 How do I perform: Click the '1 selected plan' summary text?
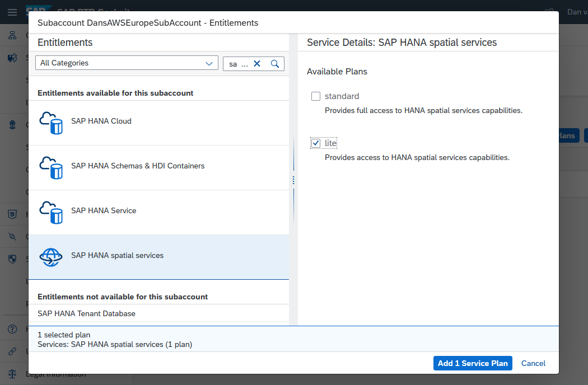click(64, 335)
